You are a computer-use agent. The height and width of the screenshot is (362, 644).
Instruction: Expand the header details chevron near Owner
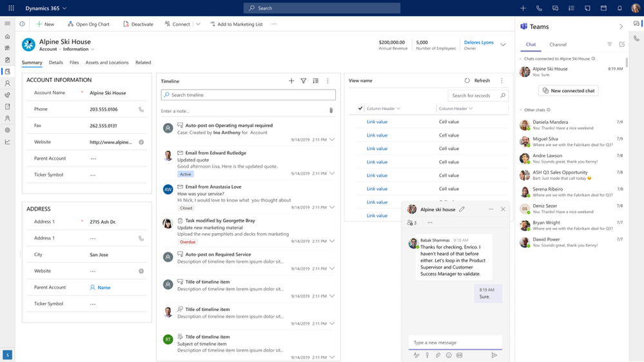tap(503, 44)
